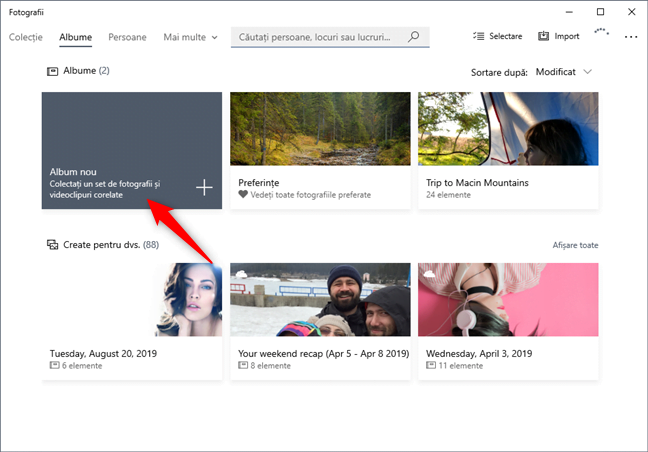The image size is (648, 452).
Task: Click the album icon beside 11 elemente
Action: tap(431, 365)
